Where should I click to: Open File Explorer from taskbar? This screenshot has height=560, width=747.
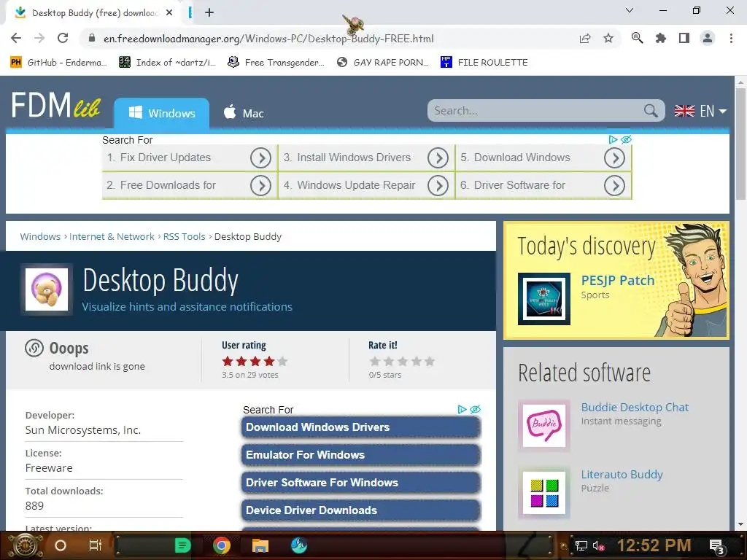(260, 545)
